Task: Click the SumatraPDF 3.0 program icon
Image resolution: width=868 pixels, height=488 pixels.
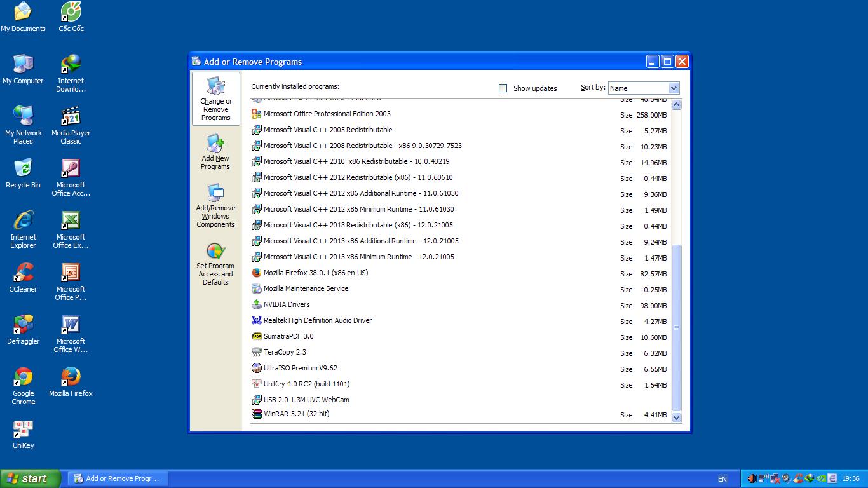Action: [x=257, y=336]
